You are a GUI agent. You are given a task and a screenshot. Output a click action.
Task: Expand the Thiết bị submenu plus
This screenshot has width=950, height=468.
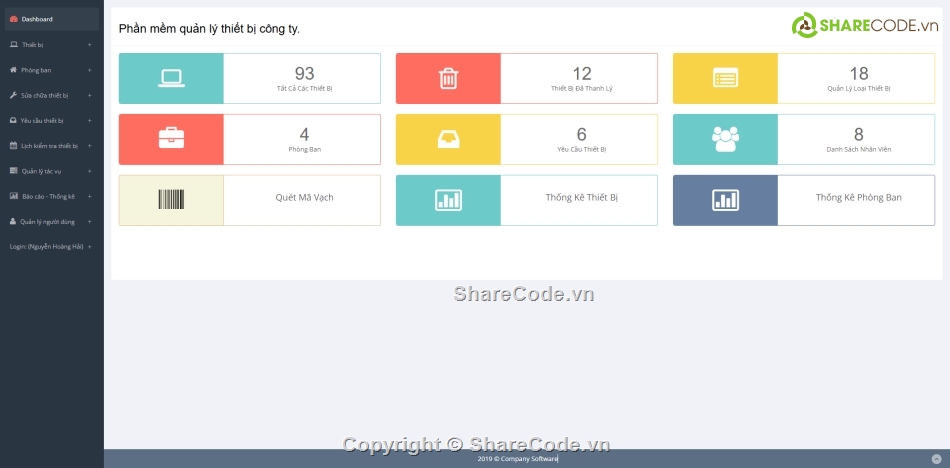pos(90,45)
